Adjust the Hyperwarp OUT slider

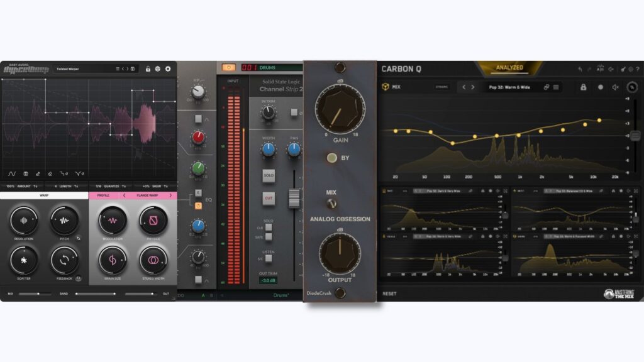click(x=141, y=294)
